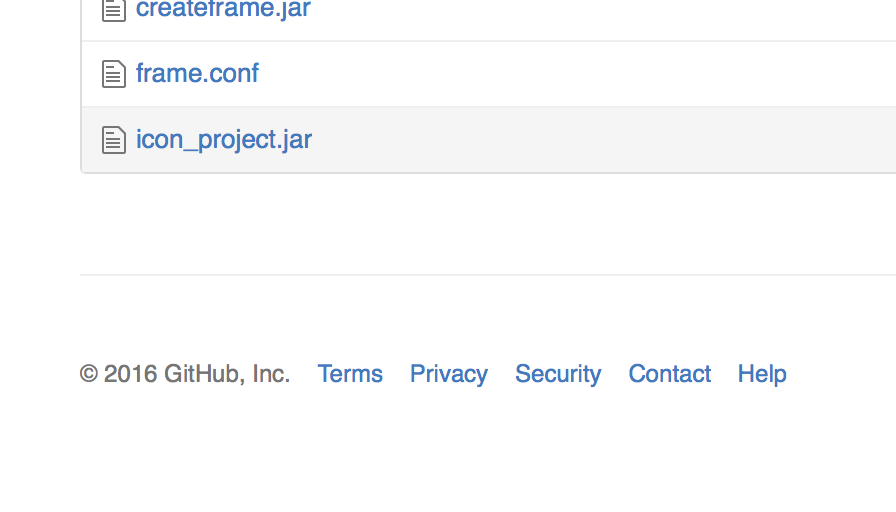The height and width of the screenshot is (512, 896).
Task: Click the file icon beside createframe.jar
Action: [114, 10]
